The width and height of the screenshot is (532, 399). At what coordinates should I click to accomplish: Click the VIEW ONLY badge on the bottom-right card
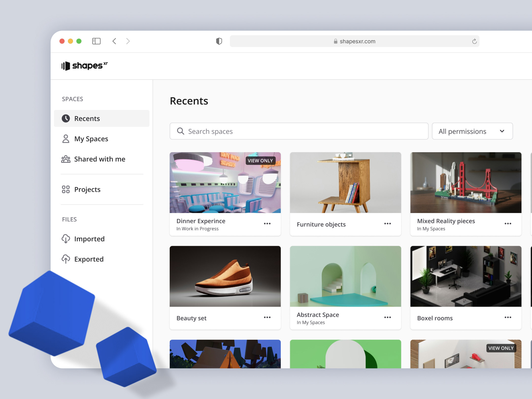click(x=501, y=348)
